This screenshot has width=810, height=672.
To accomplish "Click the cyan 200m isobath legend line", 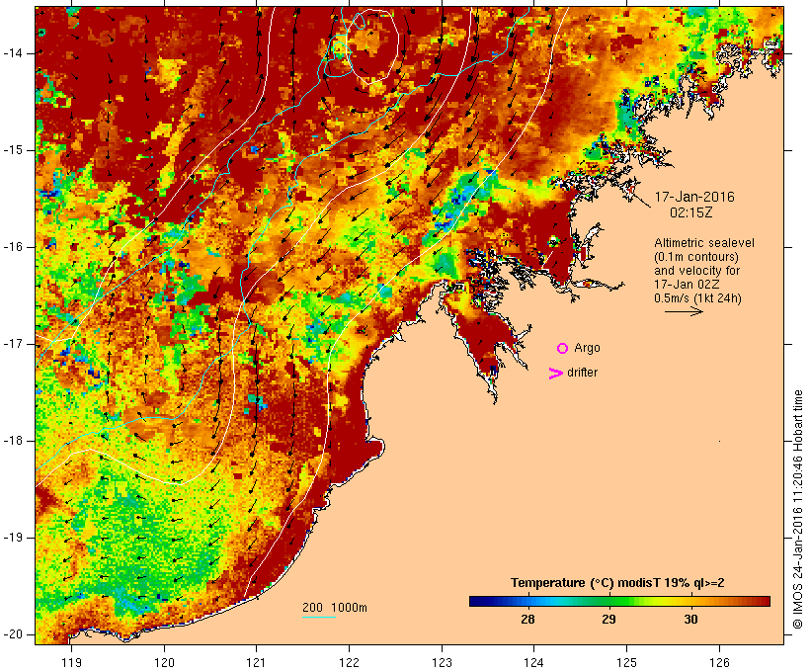I will coord(319,617).
